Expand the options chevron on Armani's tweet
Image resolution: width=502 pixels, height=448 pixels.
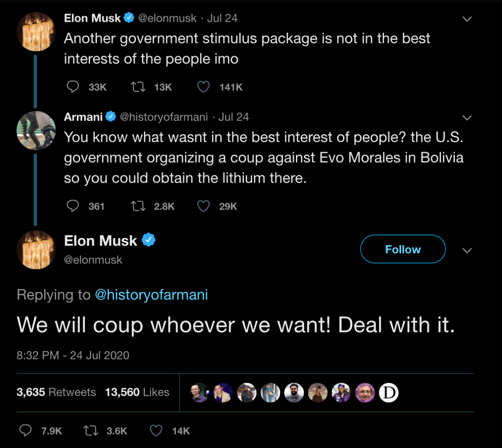click(467, 118)
